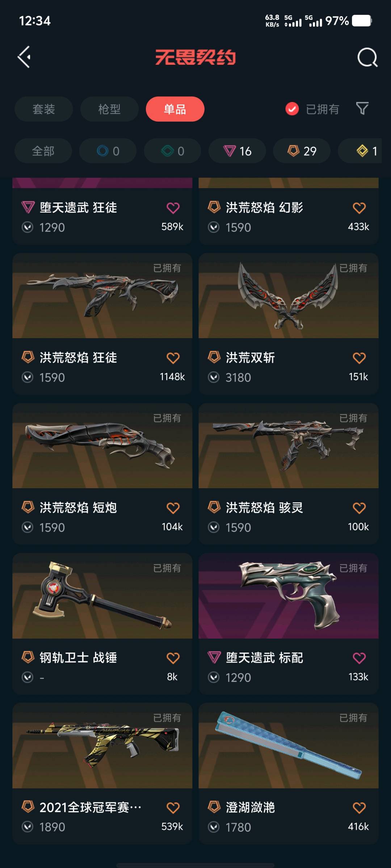Select the blue tier filter showing 0
Screen dimensions: 391x868
108,151
